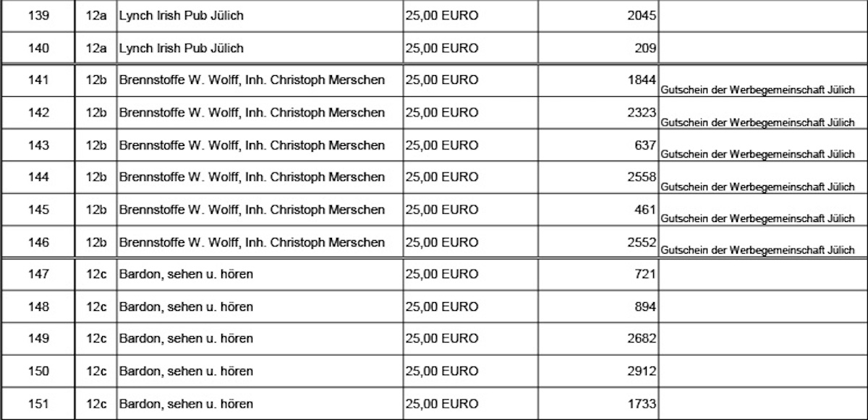Click row number 146 cell
868x420 pixels.
pos(38,242)
